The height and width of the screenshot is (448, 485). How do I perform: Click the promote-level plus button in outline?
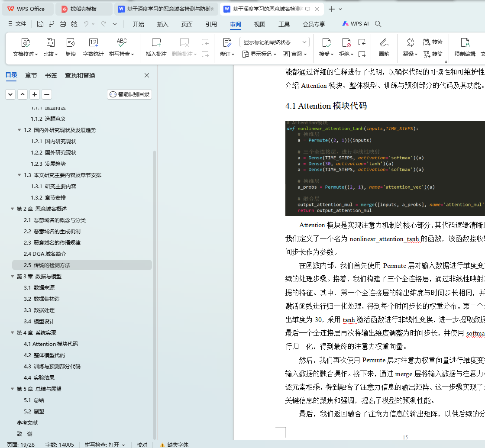coord(35,94)
